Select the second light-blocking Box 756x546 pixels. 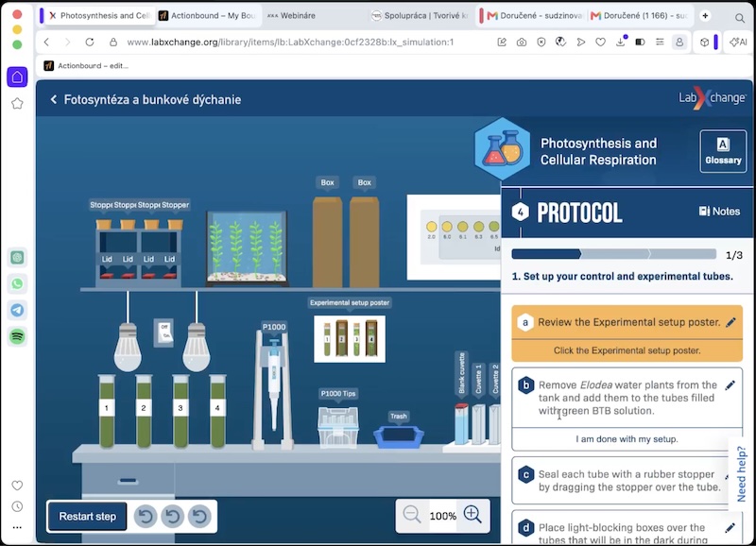click(x=364, y=242)
